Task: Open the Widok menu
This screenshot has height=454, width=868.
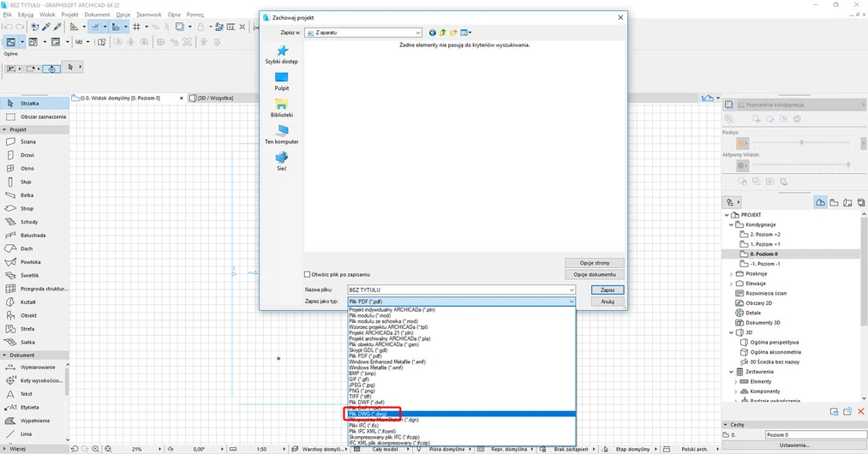Action: click(47, 15)
